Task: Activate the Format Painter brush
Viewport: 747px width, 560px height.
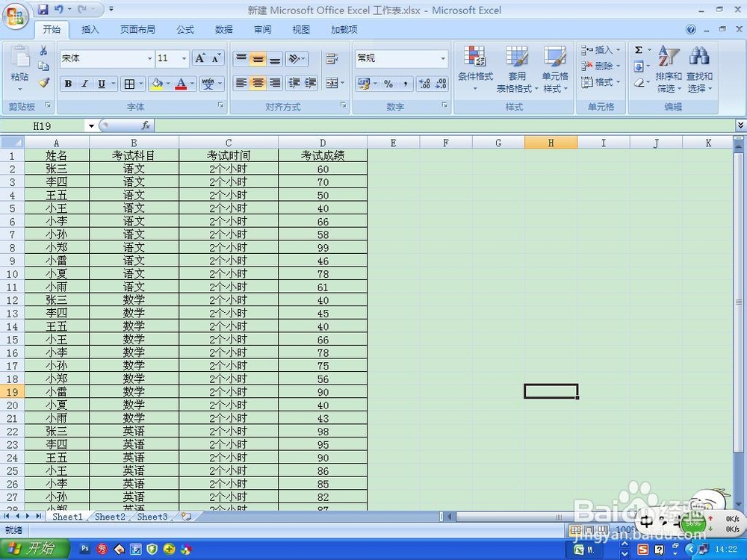Action: tap(43, 82)
